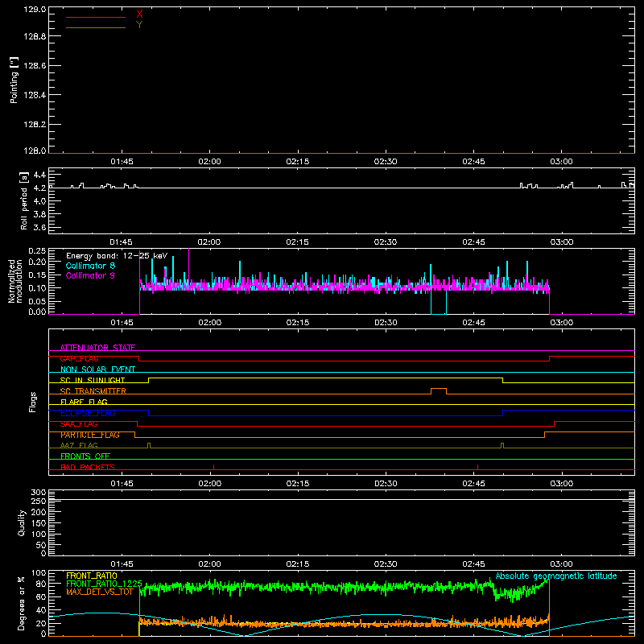Click the BAD_PACKETS tick mark near 02:00
Screen dimensions: 644x644
(x=213, y=467)
